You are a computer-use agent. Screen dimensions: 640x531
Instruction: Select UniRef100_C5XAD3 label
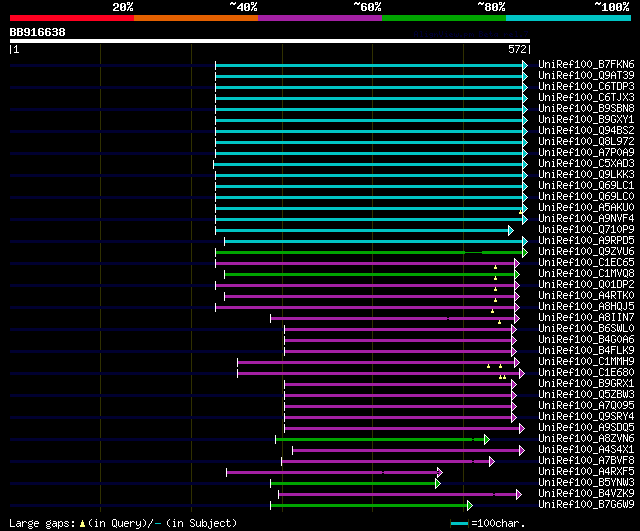586,164
